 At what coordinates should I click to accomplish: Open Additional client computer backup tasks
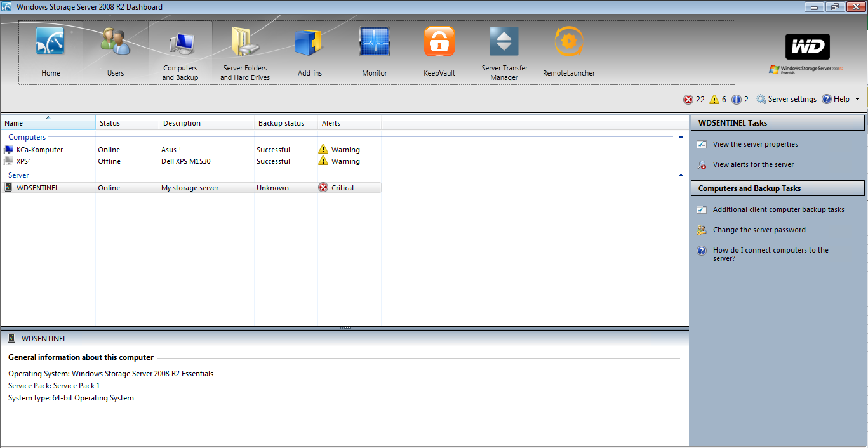[x=778, y=209]
